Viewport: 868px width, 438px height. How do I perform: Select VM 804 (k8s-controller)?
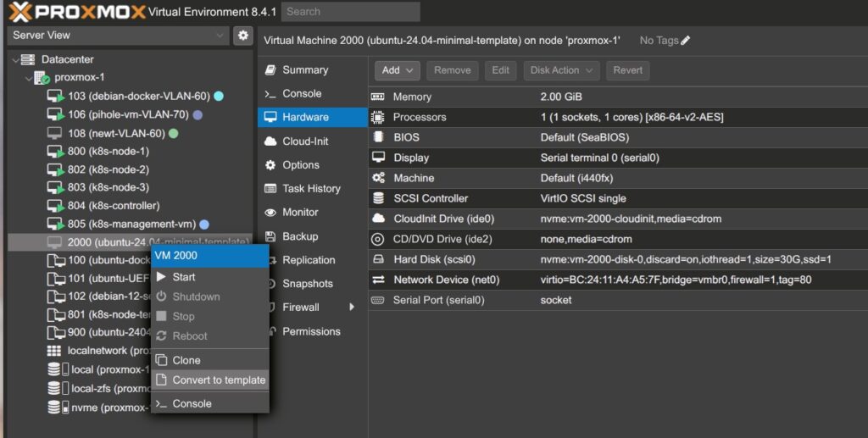point(131,206)
